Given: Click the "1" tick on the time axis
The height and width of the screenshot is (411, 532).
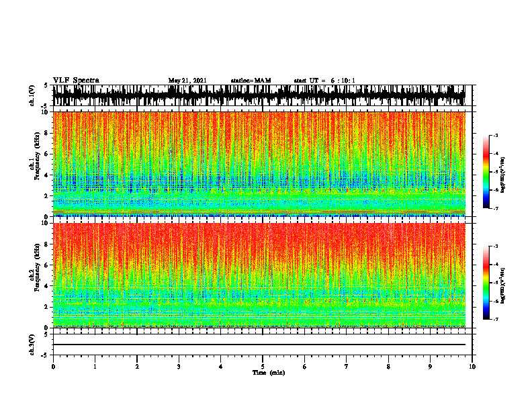Looking at the screenshot, I should [95, 367].
